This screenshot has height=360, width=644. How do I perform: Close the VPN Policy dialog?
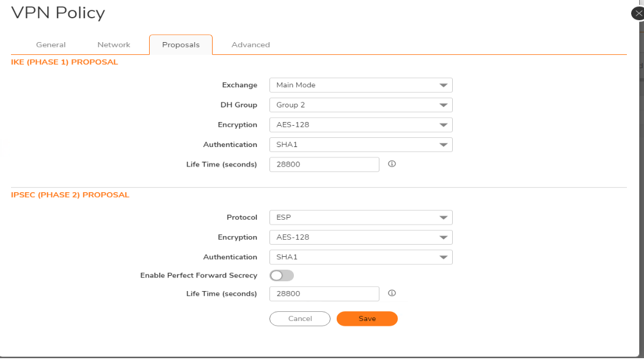tap(638, 13)
